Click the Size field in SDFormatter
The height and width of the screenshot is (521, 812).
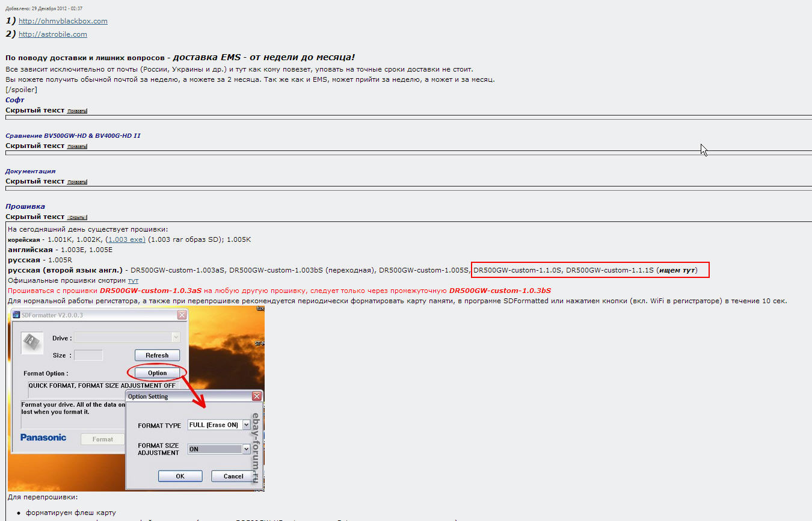[x=88, y=355]
